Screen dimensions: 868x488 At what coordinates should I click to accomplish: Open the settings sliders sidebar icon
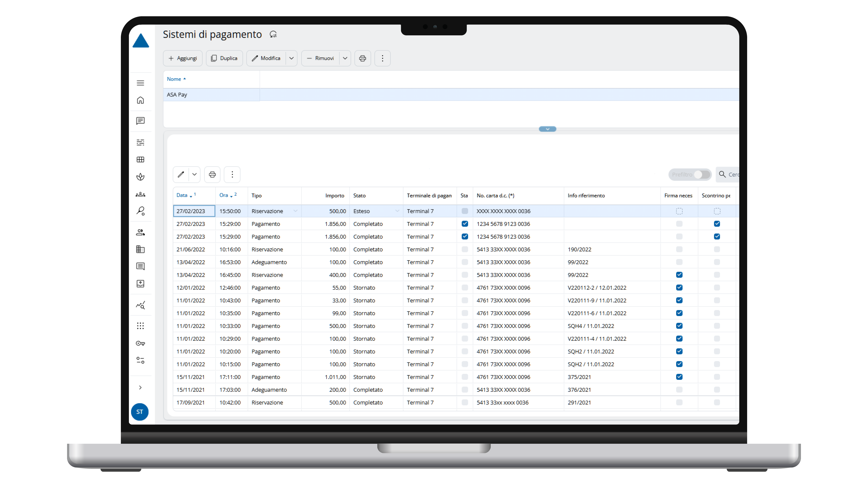coord(141,360)
